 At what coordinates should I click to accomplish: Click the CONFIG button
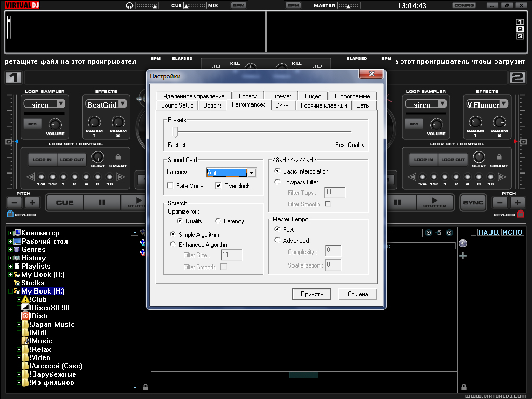coord(464,5)
